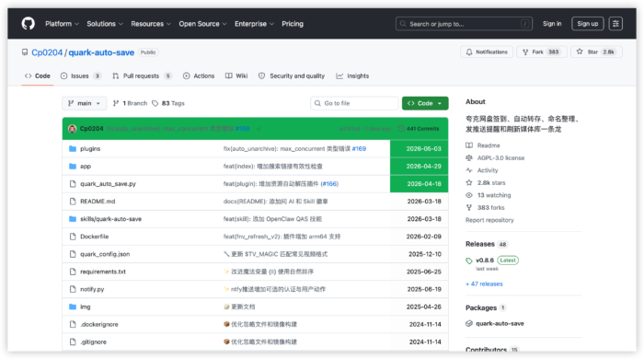View the 1 Branch link
The width and height of the screenshot is (644, 359).
coord(131,103)
